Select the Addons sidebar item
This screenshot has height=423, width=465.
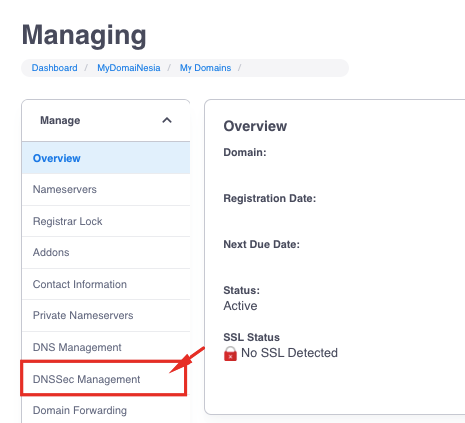[106, 252]
